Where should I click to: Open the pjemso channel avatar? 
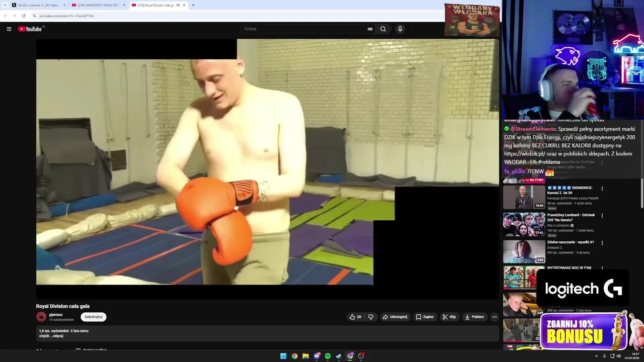[x=41, y=317]
